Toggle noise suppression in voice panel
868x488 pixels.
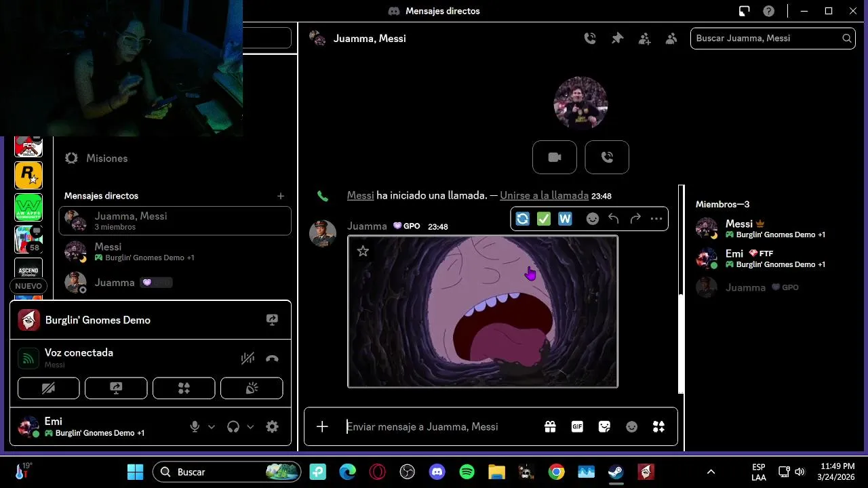click(x=248, y=359)
